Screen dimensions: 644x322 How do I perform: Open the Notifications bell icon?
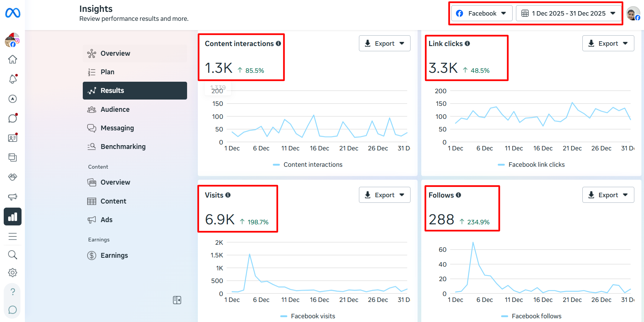coord(13,79)
